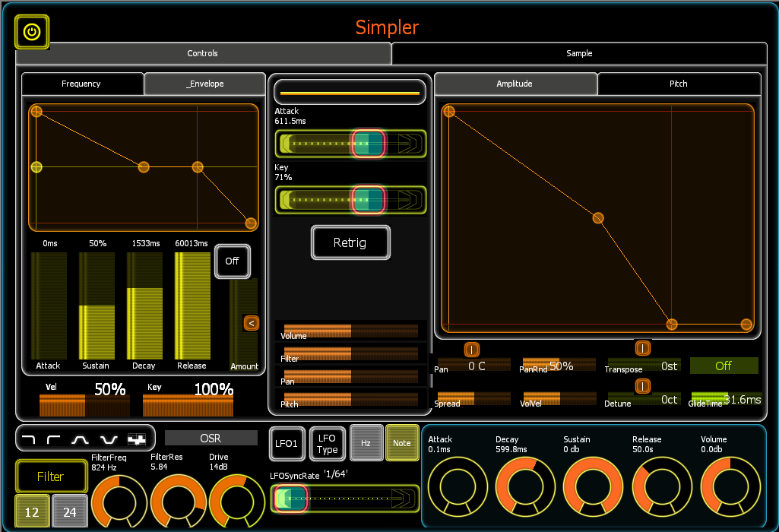Click the LFO Key slider handle
This screenshot has width=779, height=532.
[368, 200]
